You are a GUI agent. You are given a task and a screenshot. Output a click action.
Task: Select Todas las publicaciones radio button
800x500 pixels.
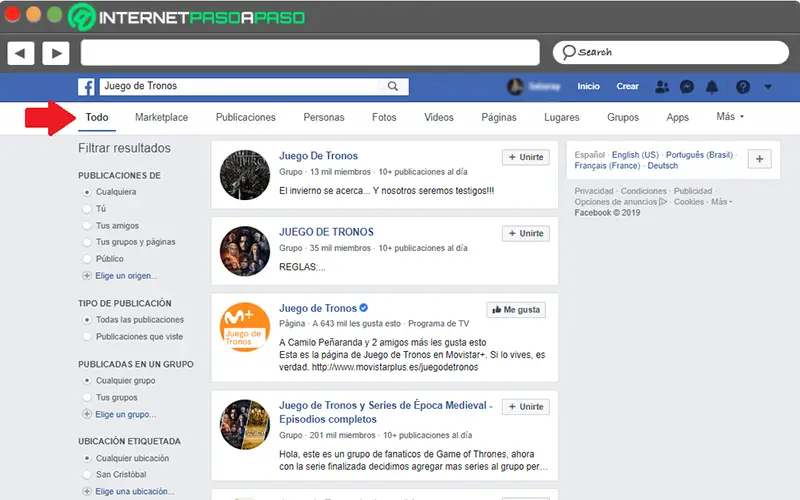tap(87, 320)
